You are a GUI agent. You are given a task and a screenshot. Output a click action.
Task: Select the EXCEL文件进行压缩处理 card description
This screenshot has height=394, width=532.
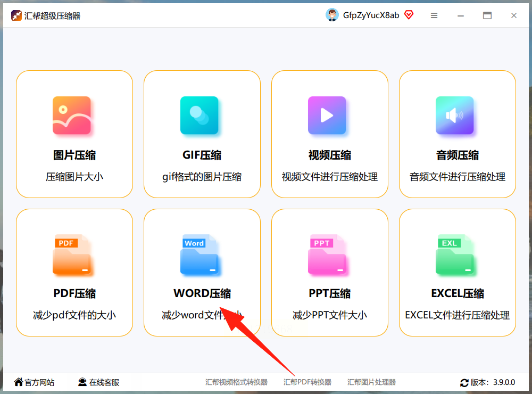(x=458, y=315)
